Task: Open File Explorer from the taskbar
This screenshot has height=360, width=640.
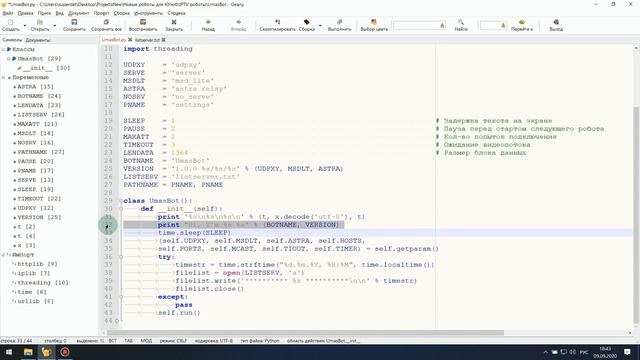Action: (28, 352)
